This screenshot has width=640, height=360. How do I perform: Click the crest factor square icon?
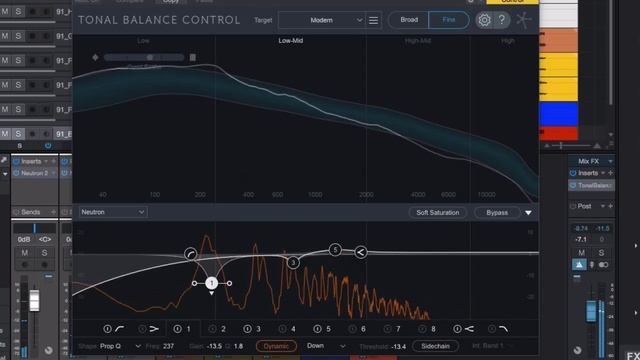tap(193, 58)
